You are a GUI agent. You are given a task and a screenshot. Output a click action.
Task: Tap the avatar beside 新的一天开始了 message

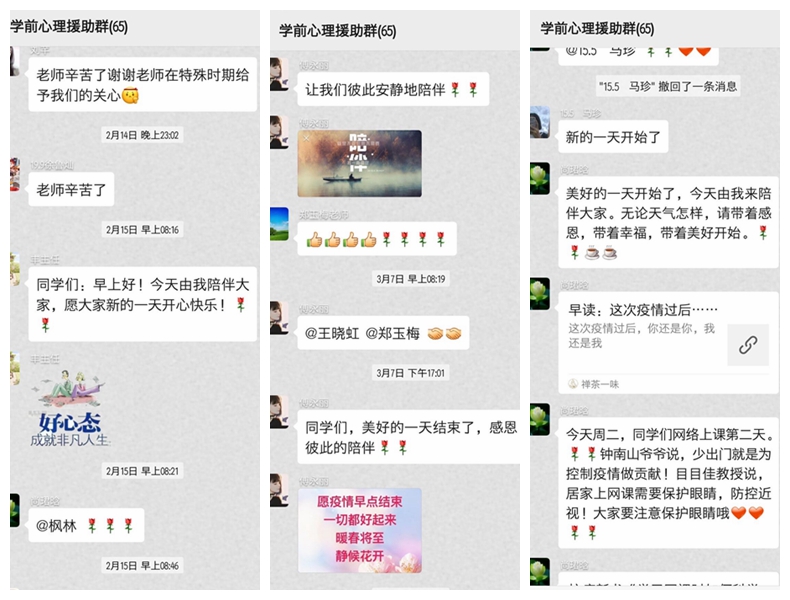click(540, 122)
